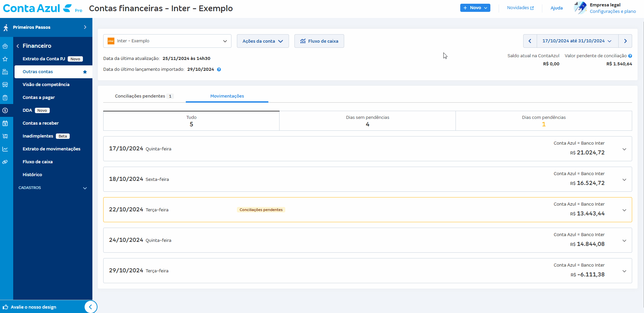
Task: Expand the 22/10/2024 Terça-feira row
Action: [624, 210]
